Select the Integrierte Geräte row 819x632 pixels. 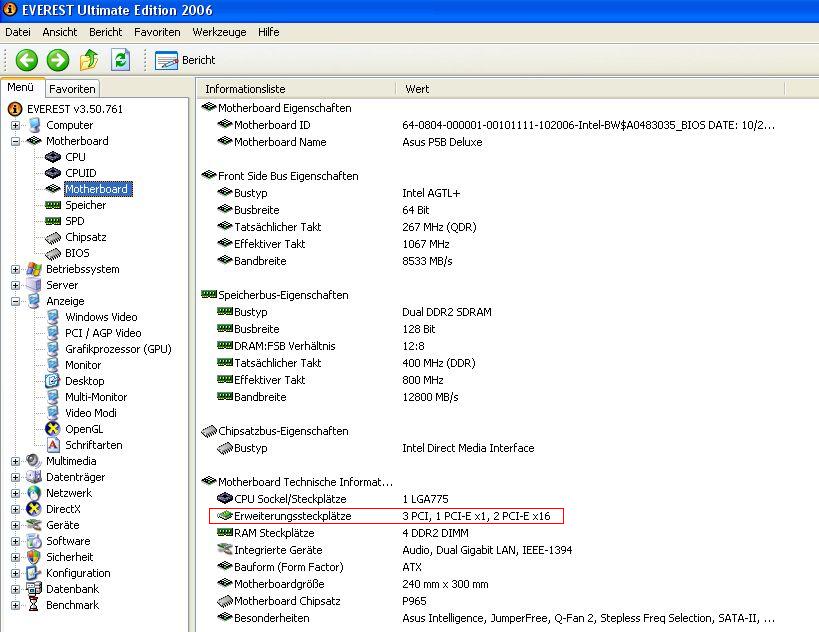pyautogui.click(x=394, y=550)
